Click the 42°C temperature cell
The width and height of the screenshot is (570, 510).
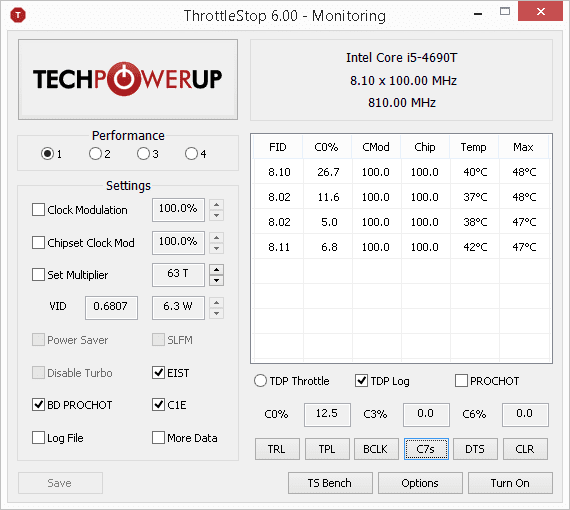(475, 247)
